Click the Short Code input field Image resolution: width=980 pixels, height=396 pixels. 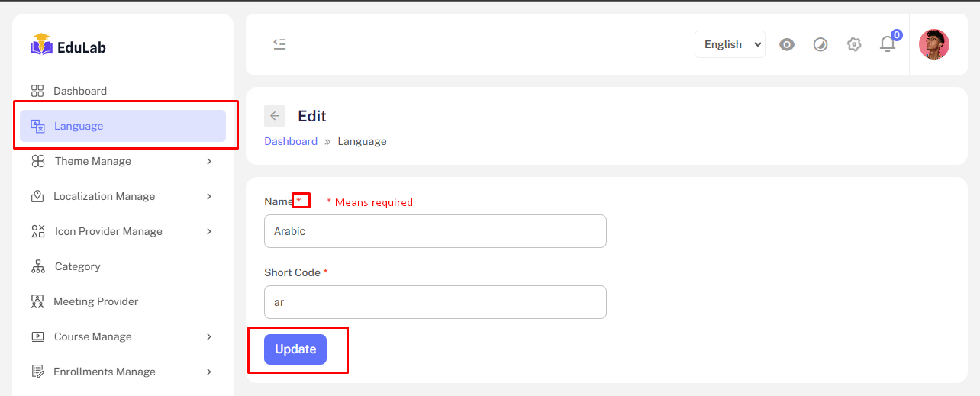[x=435, y=302]
